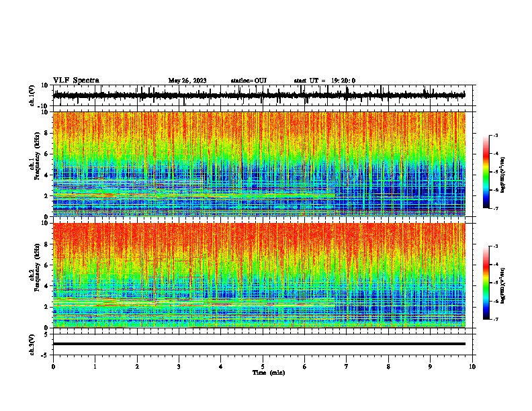
Task: Click the -5 tick label on ch.3(V) axis
Action: click(x=46, y=355)
